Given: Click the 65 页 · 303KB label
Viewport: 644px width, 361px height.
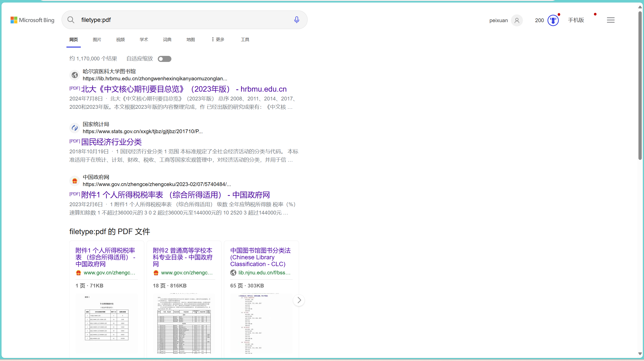Looking at the screenshot, I should 247,286.
